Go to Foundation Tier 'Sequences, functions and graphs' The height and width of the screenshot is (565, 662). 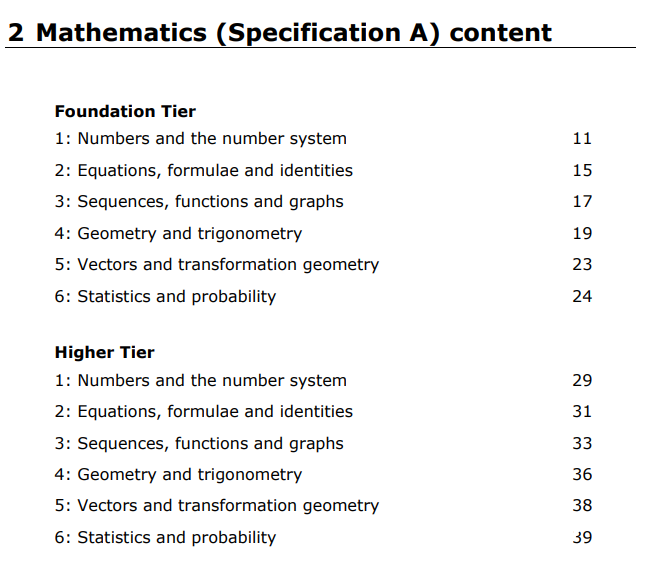coord(199,202)
